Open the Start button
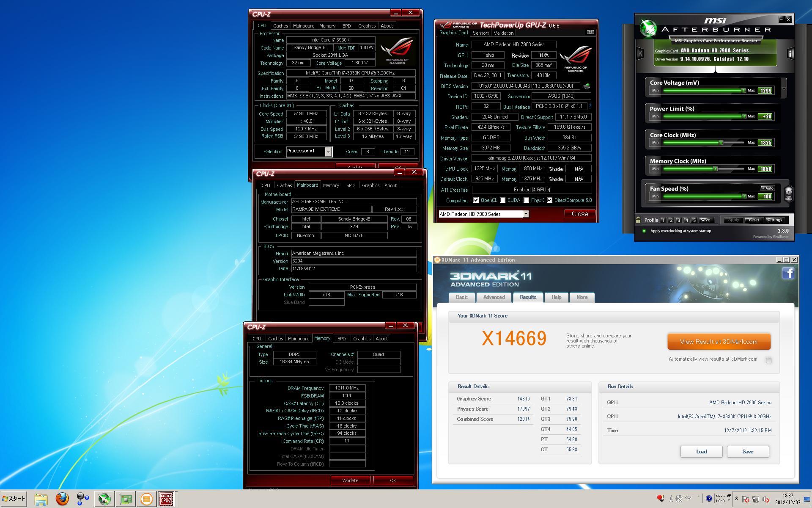This screenshot has height=508, width=812. 14,499
